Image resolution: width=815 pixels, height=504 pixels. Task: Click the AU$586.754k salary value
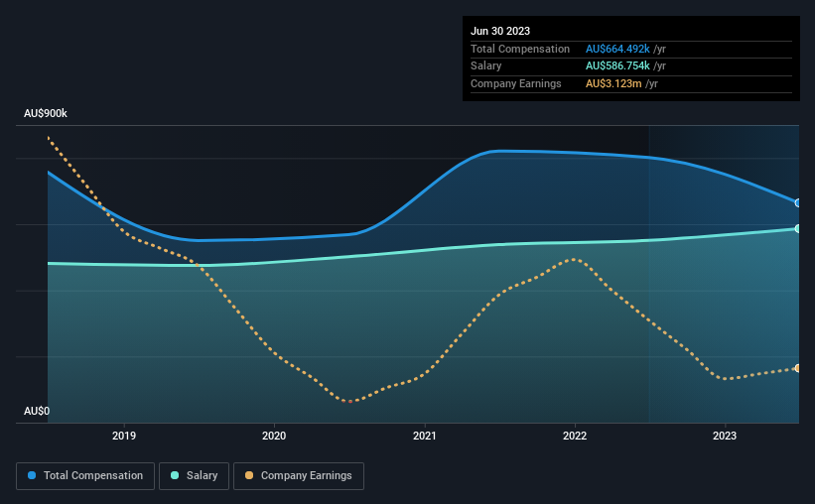(617, 66)
